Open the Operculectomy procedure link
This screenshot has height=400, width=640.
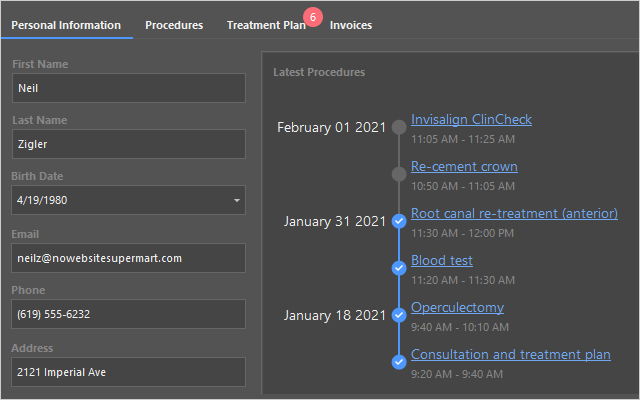[457, 307]
